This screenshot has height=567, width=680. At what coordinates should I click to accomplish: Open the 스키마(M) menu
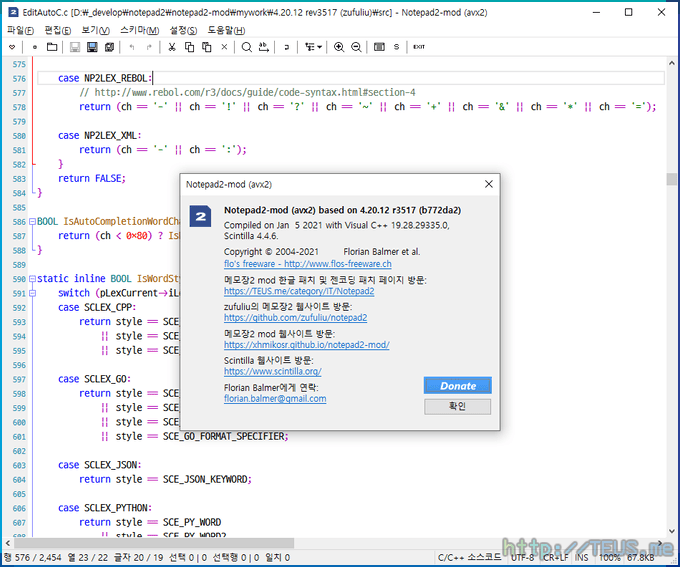click(140, 30)
